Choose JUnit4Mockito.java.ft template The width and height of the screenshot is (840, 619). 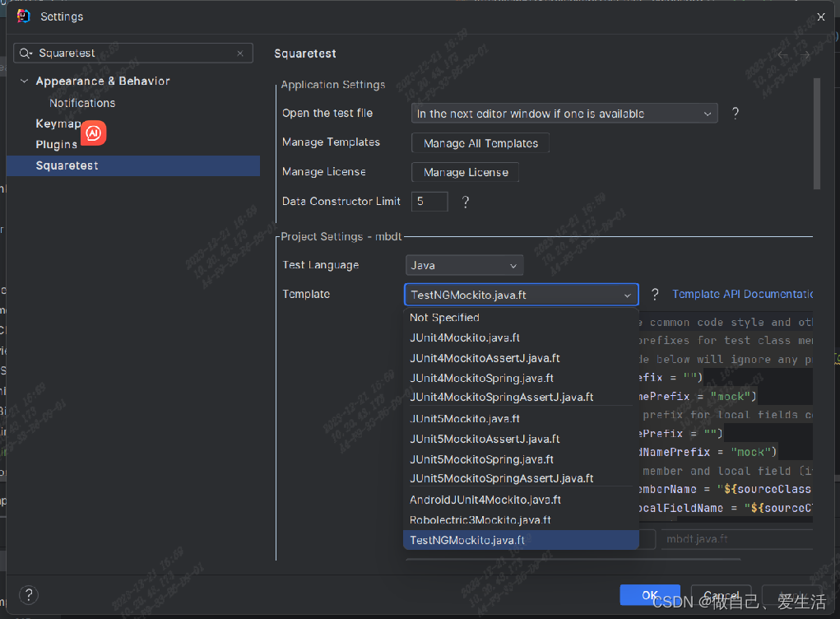coord(521,337)
